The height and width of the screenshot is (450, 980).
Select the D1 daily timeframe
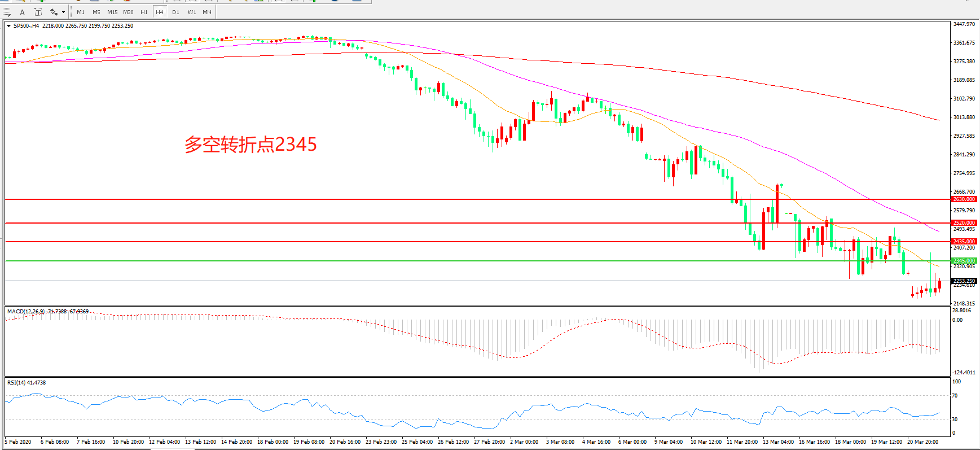click(x=175, y=12)
